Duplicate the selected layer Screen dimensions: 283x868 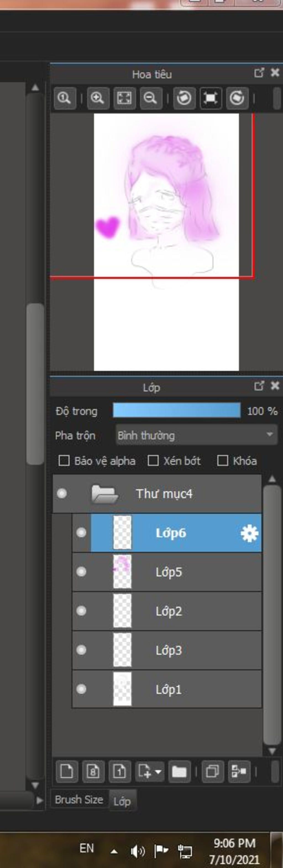(212, 771)
